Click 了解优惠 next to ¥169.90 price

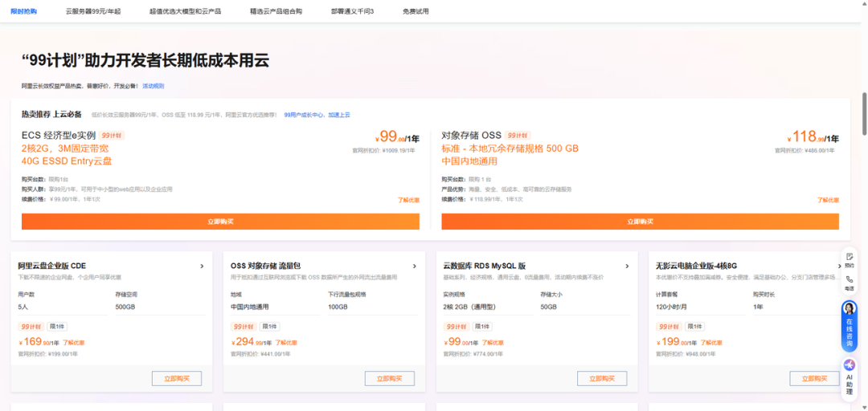pyautogui.click(x=74, y=343)
